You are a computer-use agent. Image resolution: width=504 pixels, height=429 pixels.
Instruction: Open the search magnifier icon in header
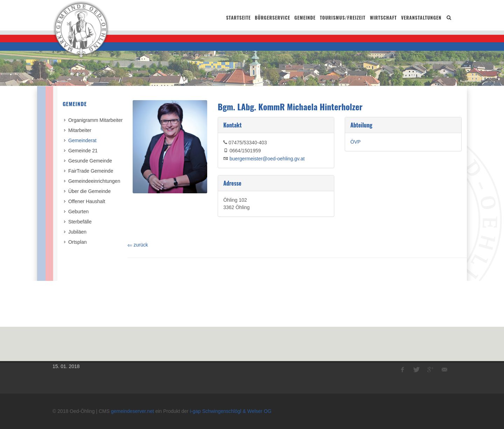[x=449, y=18]
